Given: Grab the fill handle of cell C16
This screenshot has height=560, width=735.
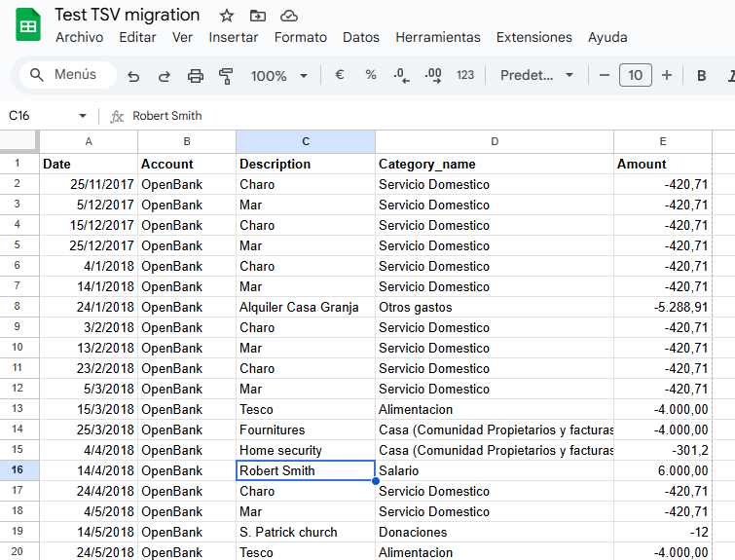Looking at the screenshot, I should [x=376, y=481].
